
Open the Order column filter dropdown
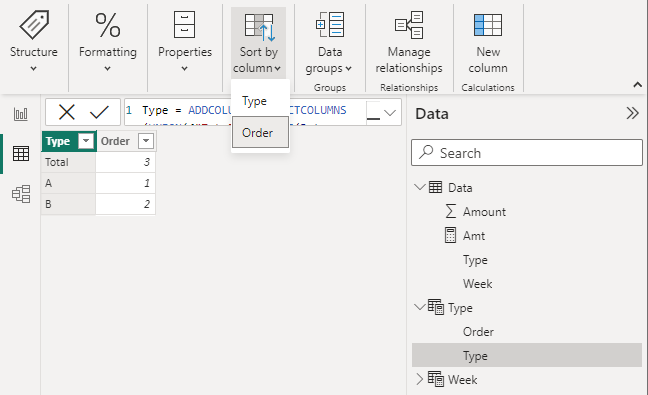click(146, 141)
